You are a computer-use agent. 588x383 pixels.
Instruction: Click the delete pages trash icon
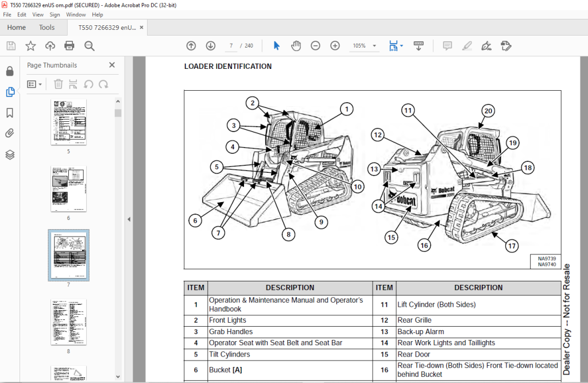(58, 84)
